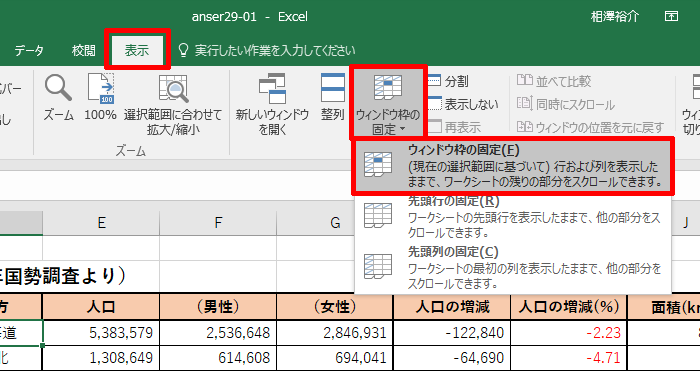Image resolution: width=700 pixels, height=371 pixels.
Task: Click the 人口 header cell
Action: (x=101, y=307)
